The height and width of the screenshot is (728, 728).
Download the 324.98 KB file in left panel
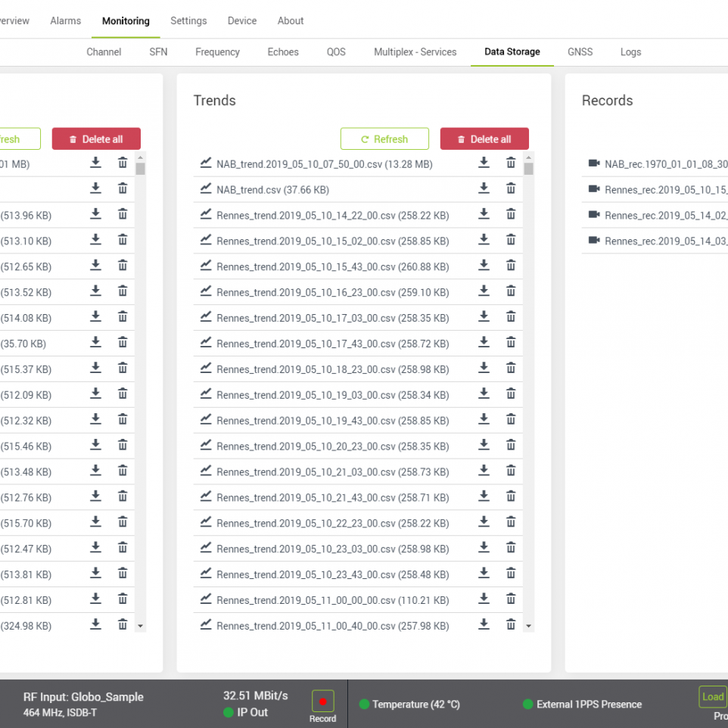coord(95,624)
